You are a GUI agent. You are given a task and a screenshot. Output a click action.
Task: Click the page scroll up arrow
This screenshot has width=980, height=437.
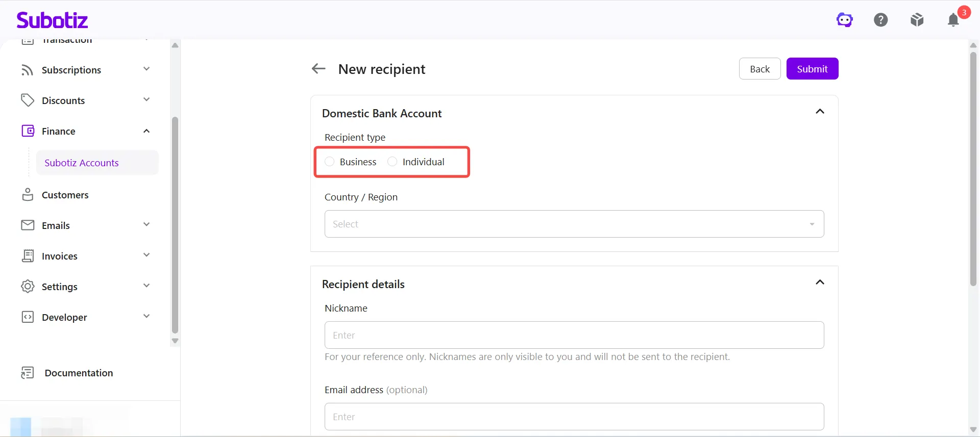(x=973, y=45)
